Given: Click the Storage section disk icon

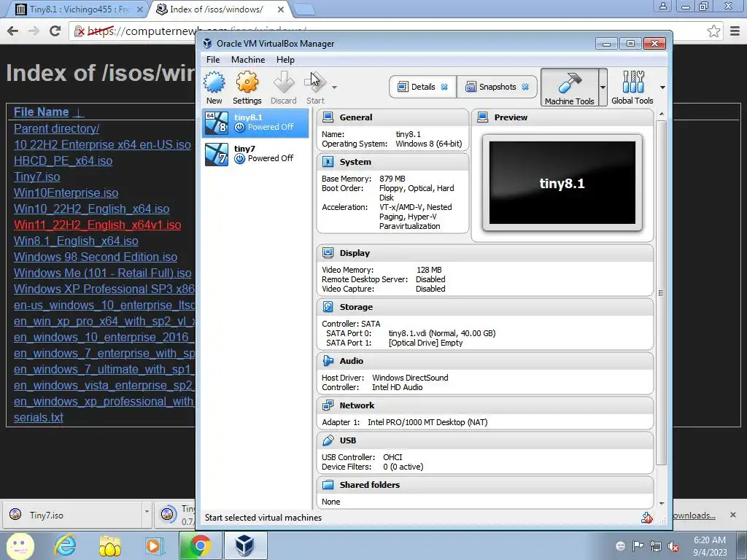Looking at the screenshot, I should pos(328,307).
